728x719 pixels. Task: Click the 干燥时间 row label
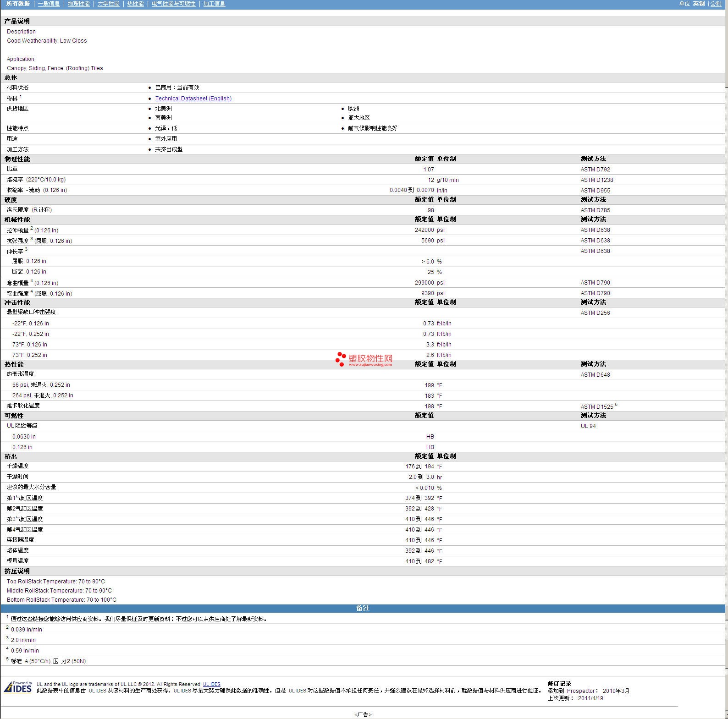pyautogui.click(x=17, y=477)
